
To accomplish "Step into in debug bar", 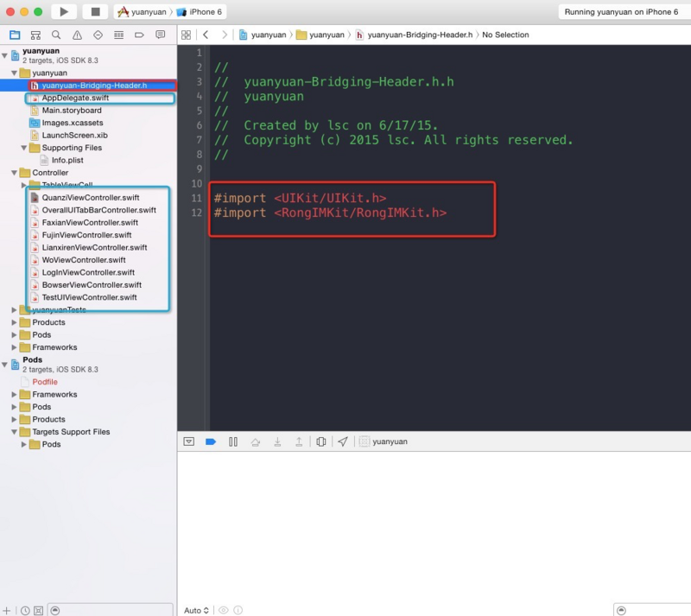I will click(x=277, y=441).
